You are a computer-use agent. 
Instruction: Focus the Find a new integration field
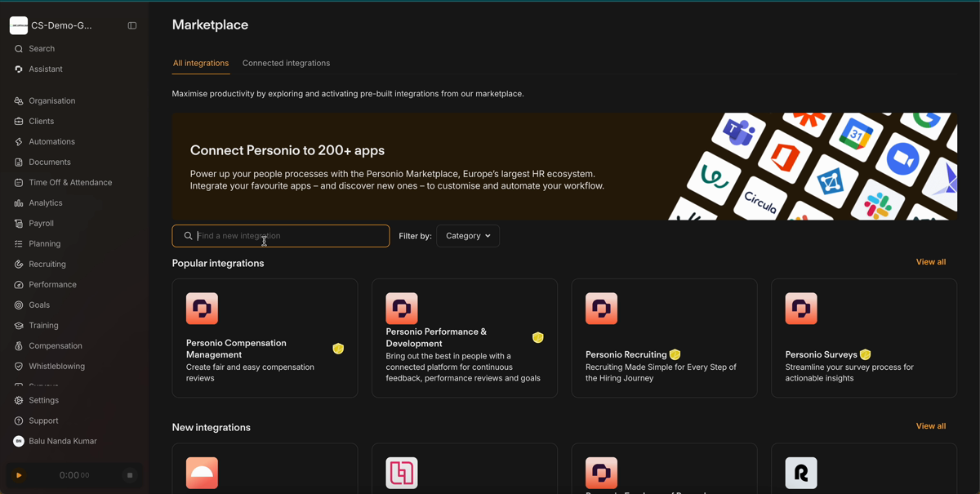coord(281,236)
